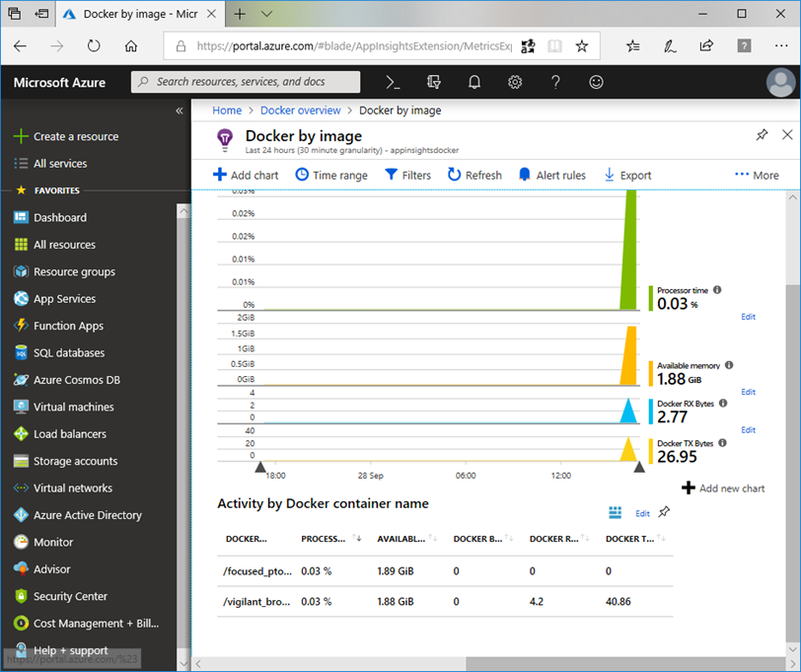This screenshot has height=672, width=801.
Task: Collapse the left sidebar chevrons
Action: coord(180,111)
